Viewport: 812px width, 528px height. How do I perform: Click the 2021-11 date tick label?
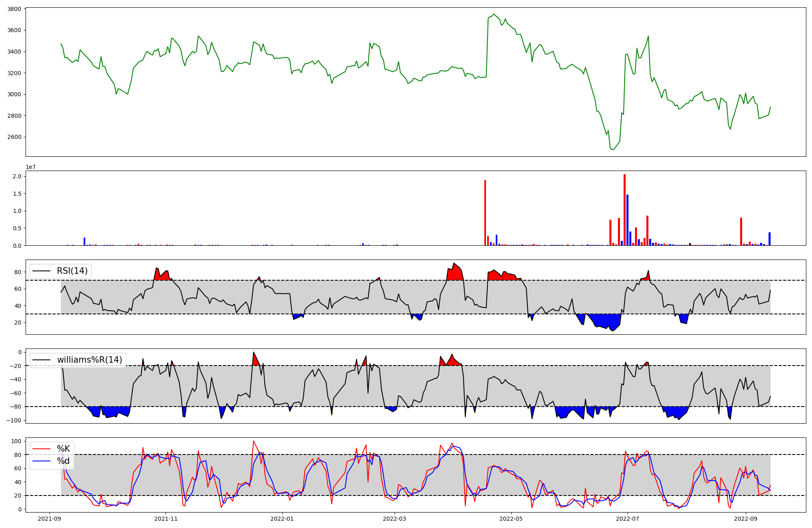pyautogui.click(x=166, y=519)
